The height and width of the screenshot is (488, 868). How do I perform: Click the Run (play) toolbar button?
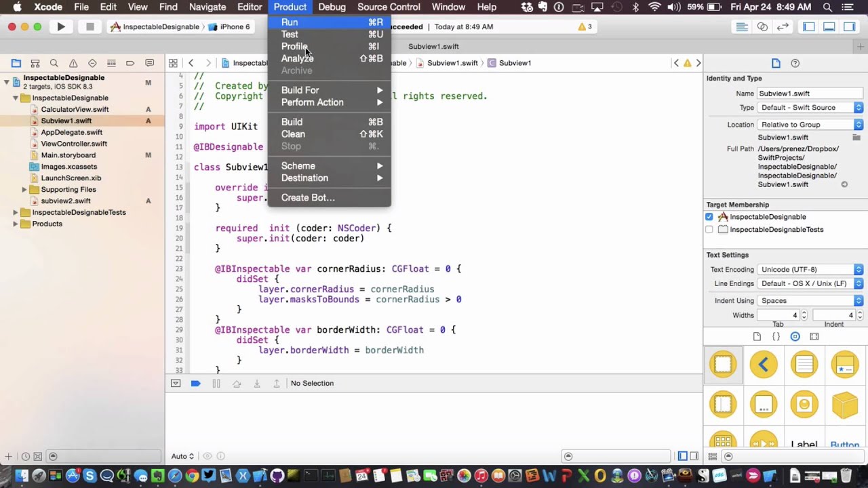(61, 27)
